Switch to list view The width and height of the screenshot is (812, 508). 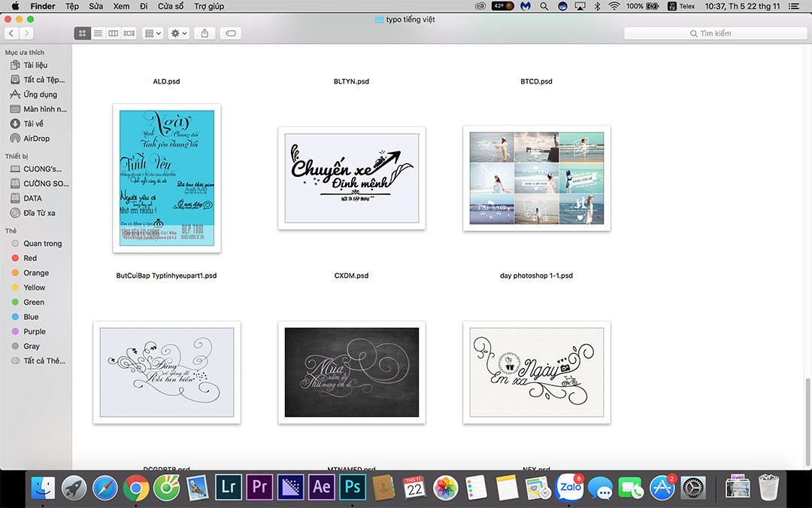click(97, 33)
